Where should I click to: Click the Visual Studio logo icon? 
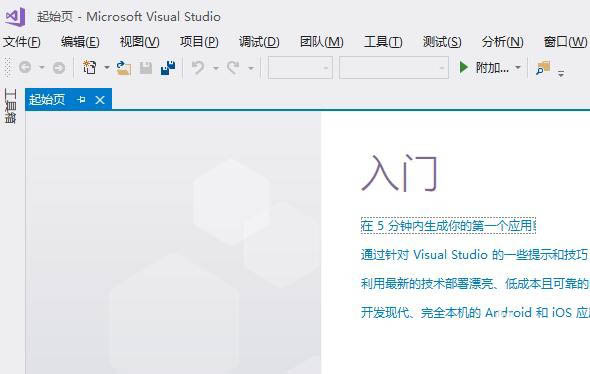point(15,17)
